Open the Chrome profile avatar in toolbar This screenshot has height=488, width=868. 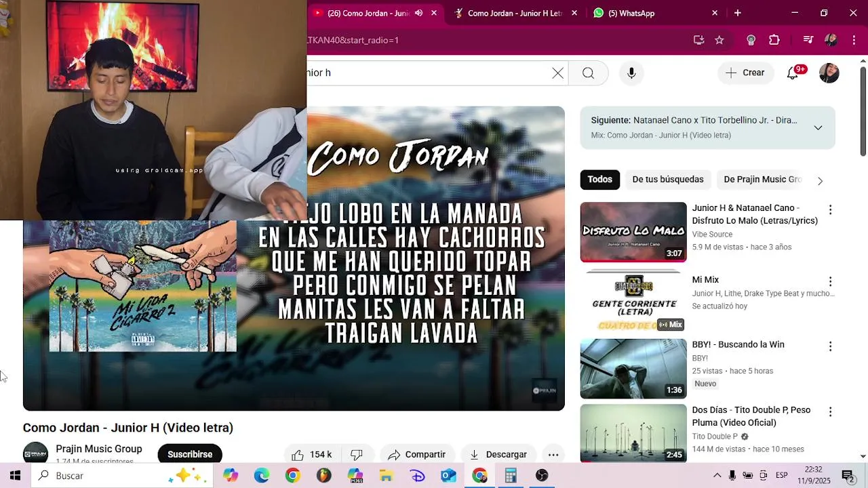pos(831,40)
